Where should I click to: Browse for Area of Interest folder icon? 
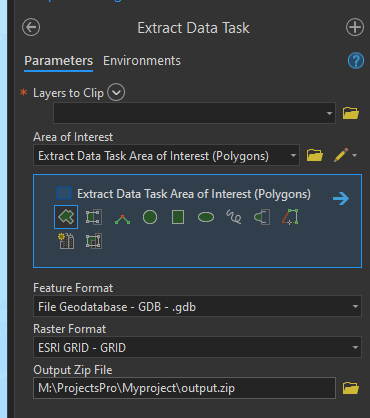tap(315, 155)
